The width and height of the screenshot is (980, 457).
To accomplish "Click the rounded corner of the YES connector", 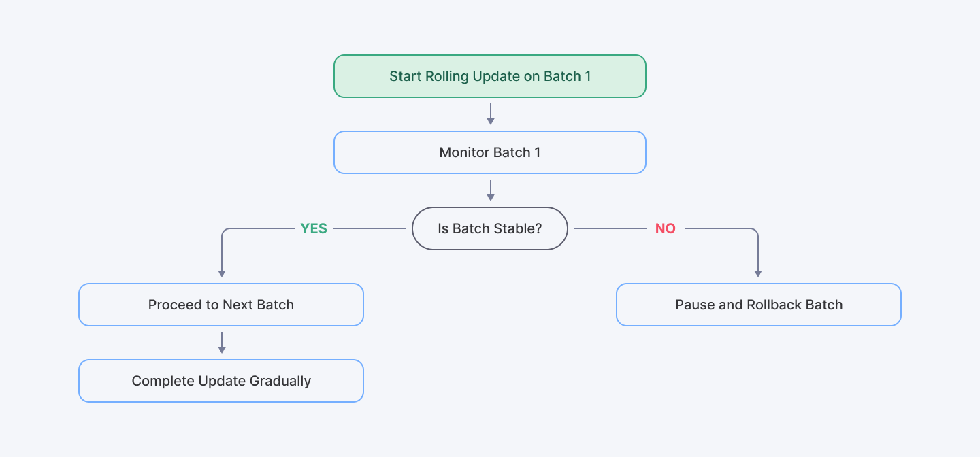I will click(224, 231).
